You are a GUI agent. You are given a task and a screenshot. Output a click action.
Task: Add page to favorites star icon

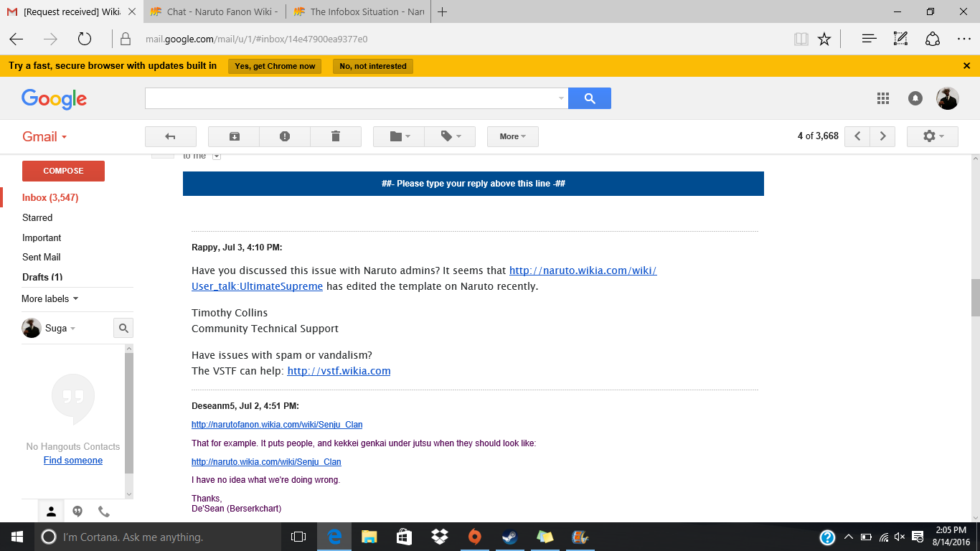824,39
